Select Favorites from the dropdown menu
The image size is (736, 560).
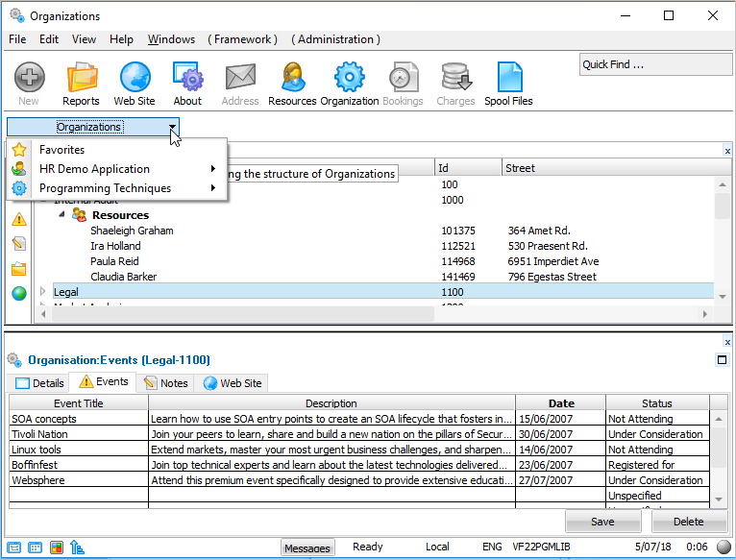pyautogui.click(x=61, y=150)
